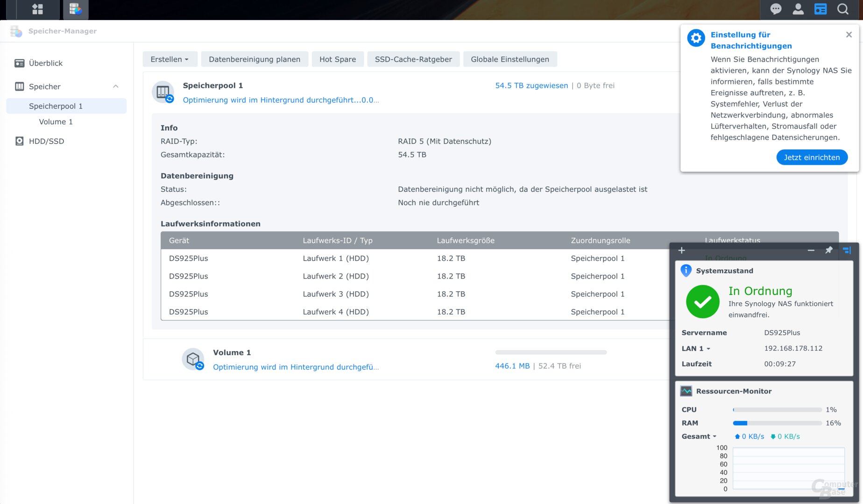Collapse the Speicher sidebar section
The height and width of the screenshot is (504, 863).
tap(116, 86)
